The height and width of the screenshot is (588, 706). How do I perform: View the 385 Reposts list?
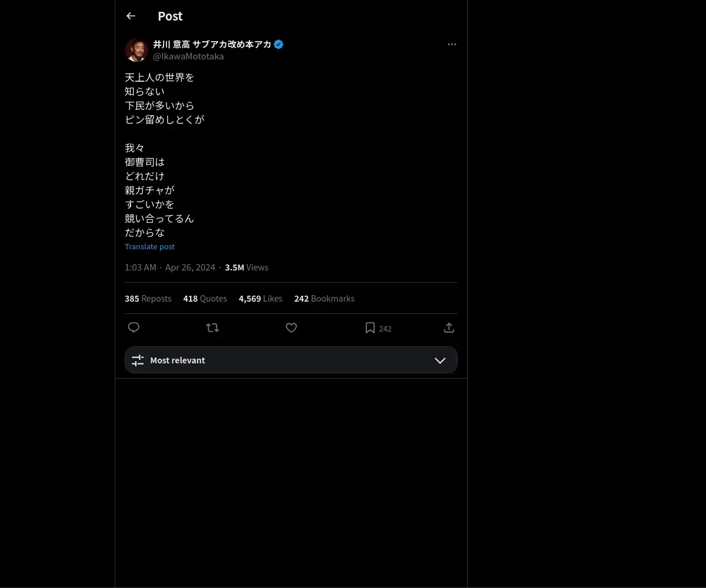[148, 299]
